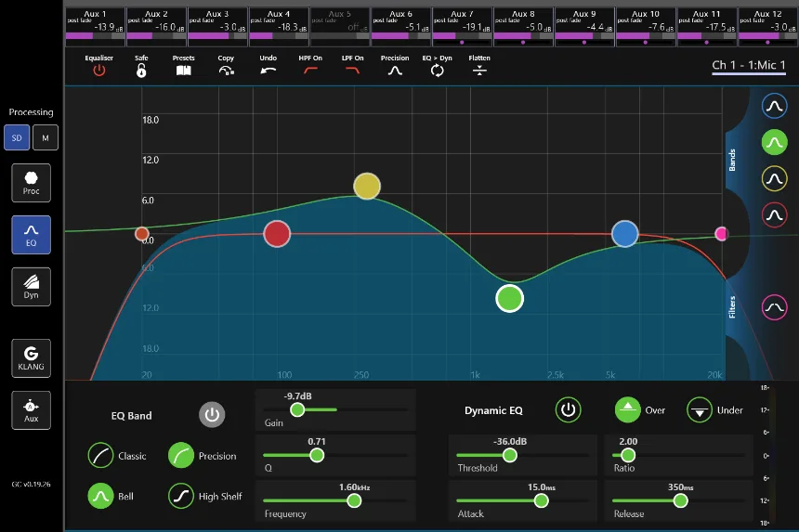Open the Dyn dynamics page
Screen dimensions: 799x532
coord(31,287)
